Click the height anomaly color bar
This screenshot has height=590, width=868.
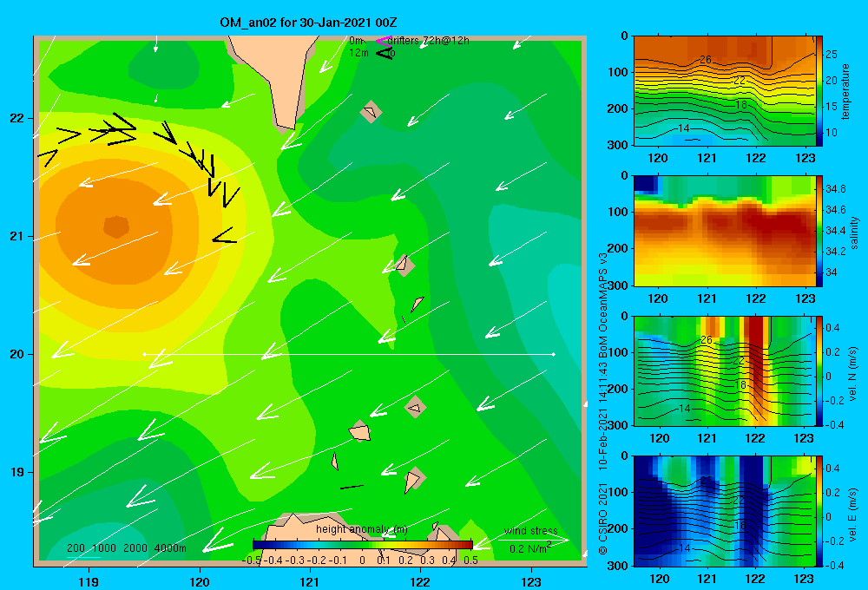tap(363, 545)
